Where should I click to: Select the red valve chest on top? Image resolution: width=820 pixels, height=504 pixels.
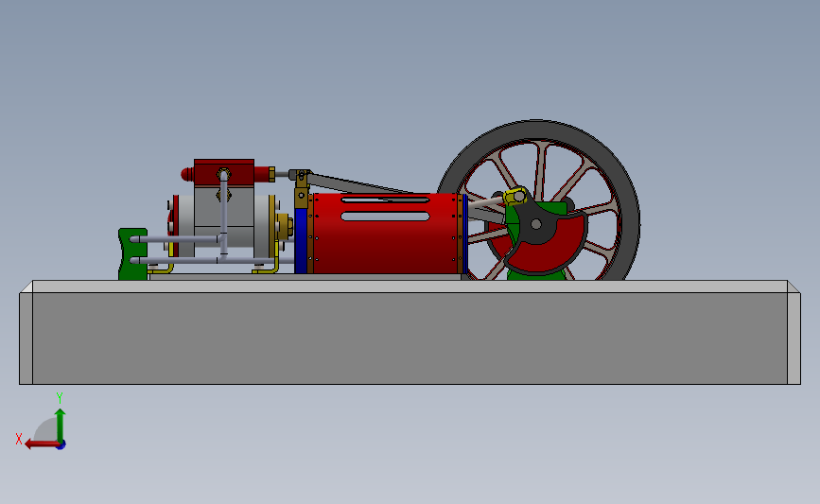pyautogui.click(x=224, y=172)
